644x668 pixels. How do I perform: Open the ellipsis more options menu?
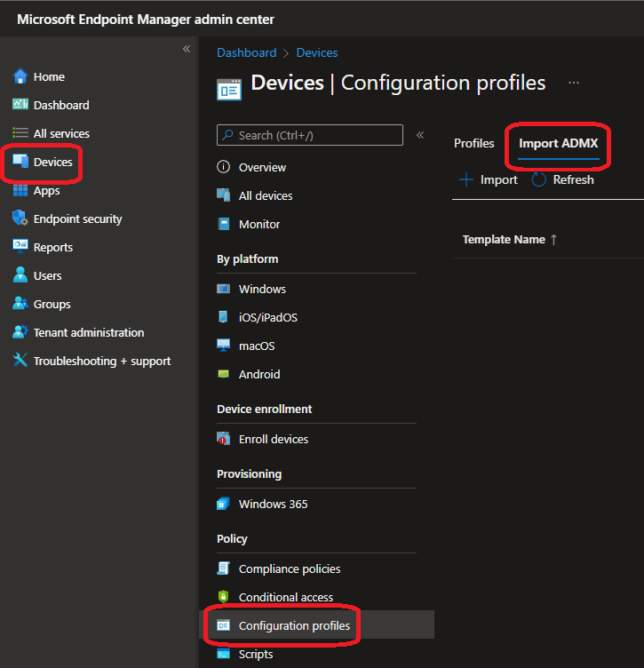(574, 83)
